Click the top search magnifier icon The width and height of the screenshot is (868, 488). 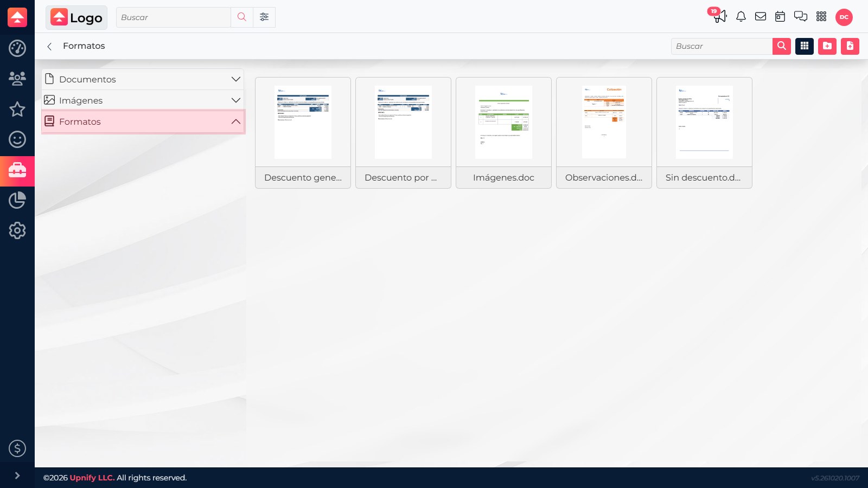coord(242,17)
